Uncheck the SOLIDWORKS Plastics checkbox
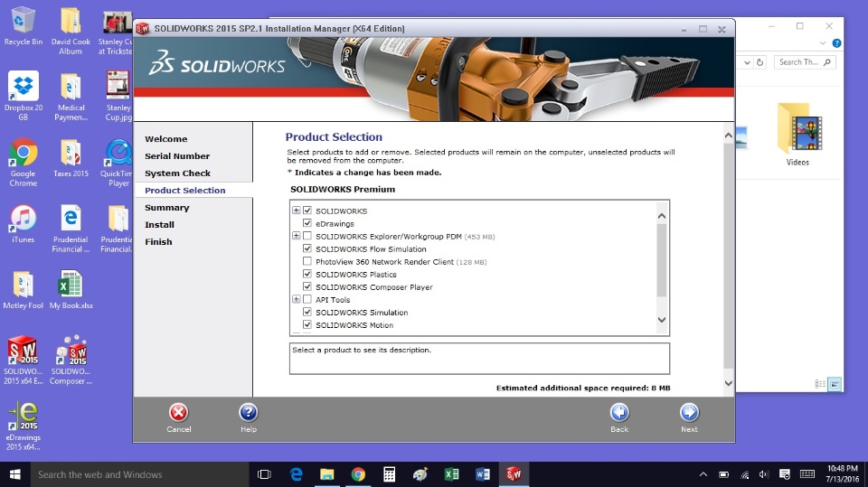This screenshot has width=868, height=487. tap(307, 274)
